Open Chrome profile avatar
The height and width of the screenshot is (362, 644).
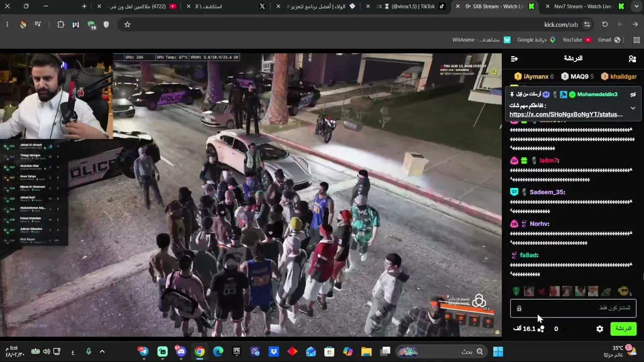pos(23,25)
